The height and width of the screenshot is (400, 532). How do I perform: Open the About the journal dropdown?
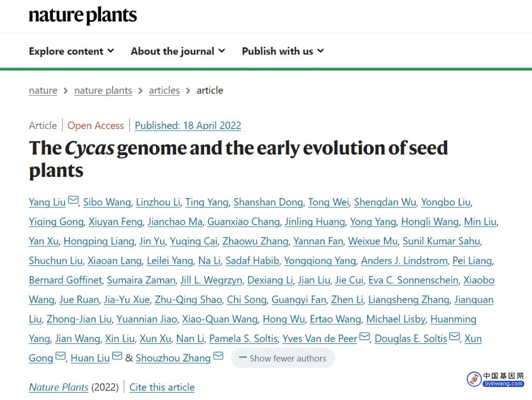tap(178, 51)
